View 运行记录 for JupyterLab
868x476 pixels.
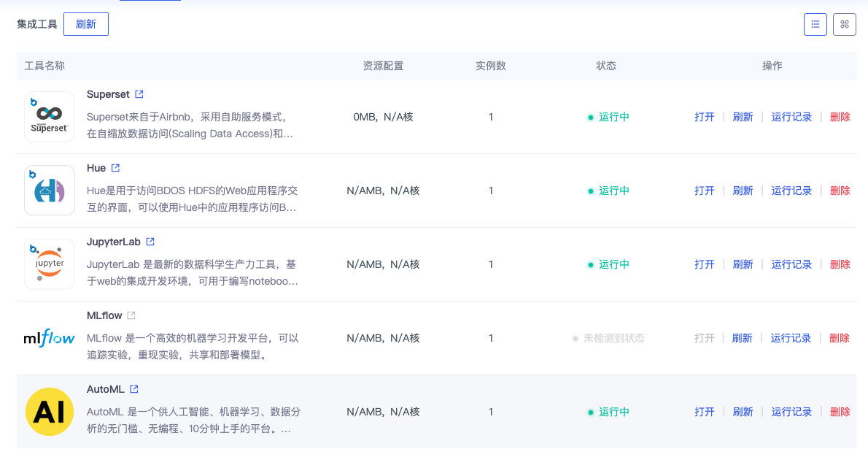791,264
